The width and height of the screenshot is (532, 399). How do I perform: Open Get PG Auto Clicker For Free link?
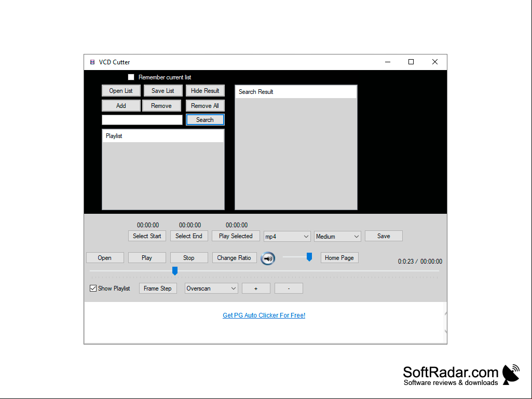tap(264, 315)
